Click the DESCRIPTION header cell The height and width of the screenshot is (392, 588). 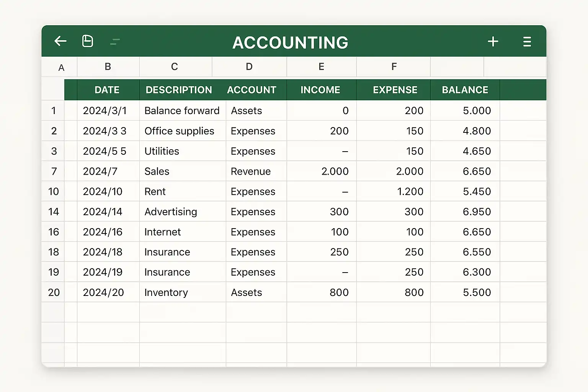179,90
